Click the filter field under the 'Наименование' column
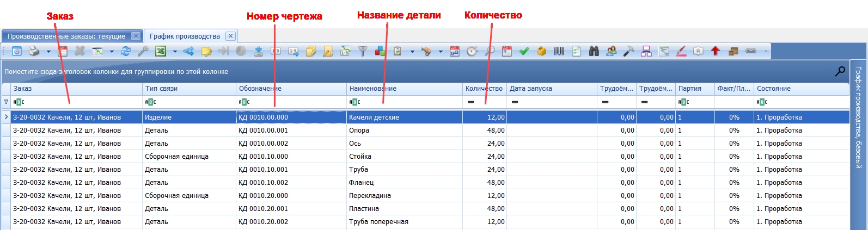 (405, 102)
